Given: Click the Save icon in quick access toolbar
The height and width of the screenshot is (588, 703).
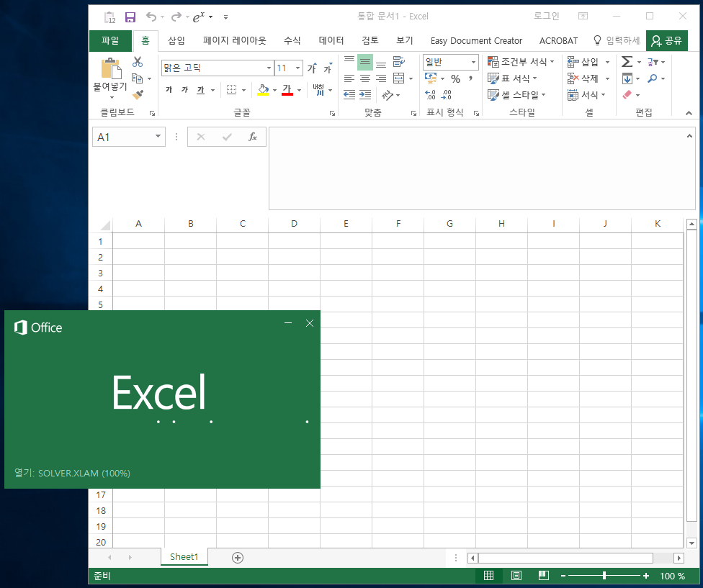Looking at the screenshot, I should 130,17.
